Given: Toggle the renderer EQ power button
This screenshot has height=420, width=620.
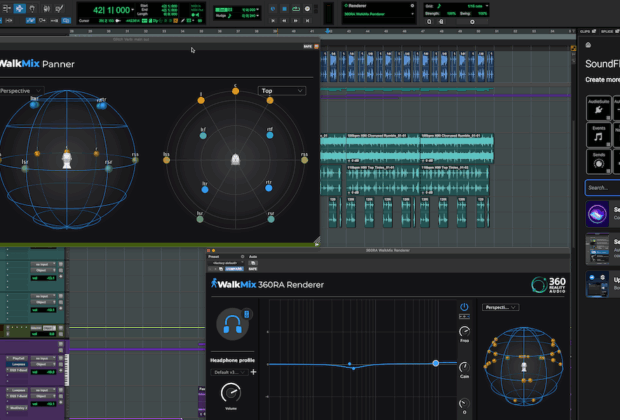Looking at the screenshot, I should [x=464, y=307].
